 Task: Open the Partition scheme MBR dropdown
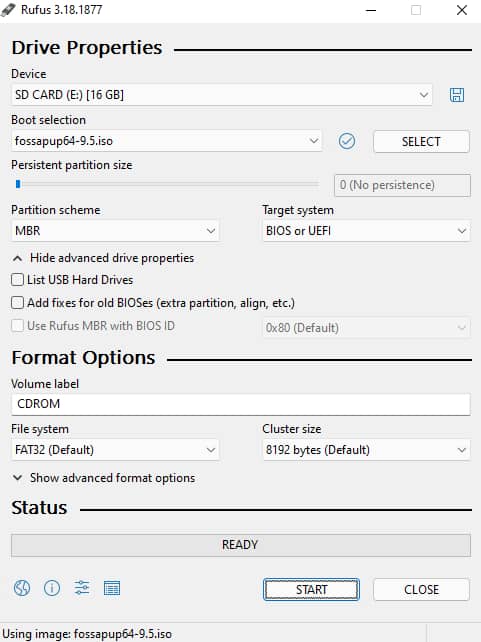115,231
